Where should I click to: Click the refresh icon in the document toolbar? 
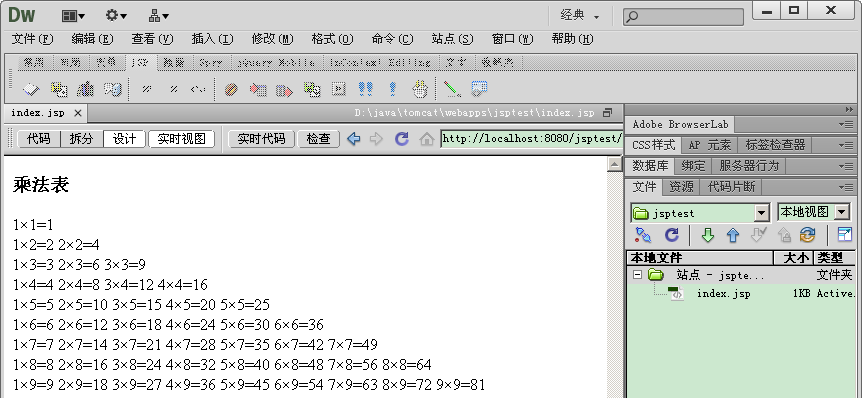[x=402, y=139]
